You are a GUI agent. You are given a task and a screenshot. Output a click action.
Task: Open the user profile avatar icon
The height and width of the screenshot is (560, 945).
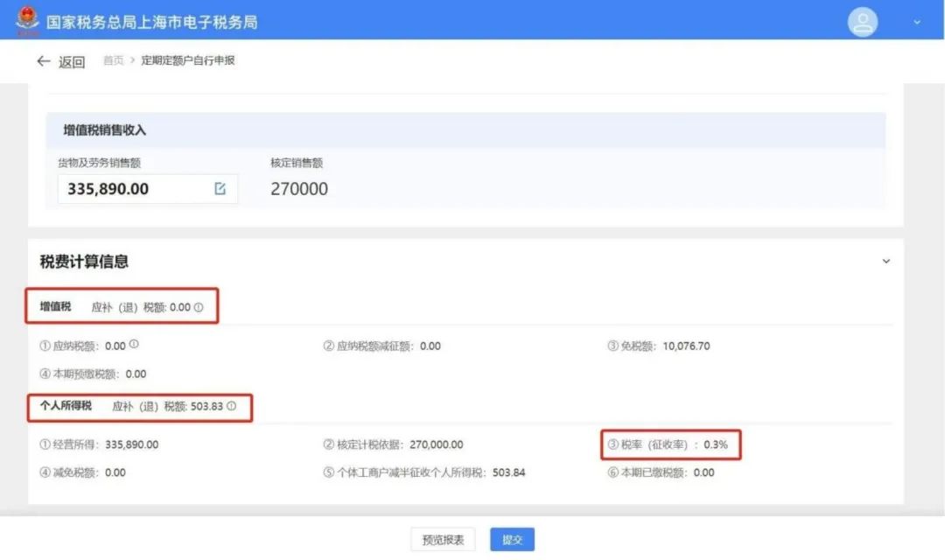[x=863, y=21]
